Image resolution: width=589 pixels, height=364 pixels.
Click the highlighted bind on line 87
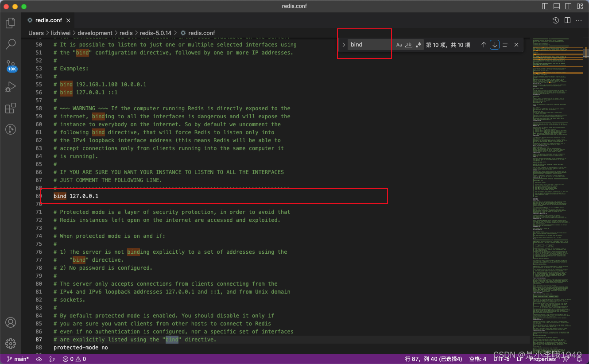tap(172, 340)
